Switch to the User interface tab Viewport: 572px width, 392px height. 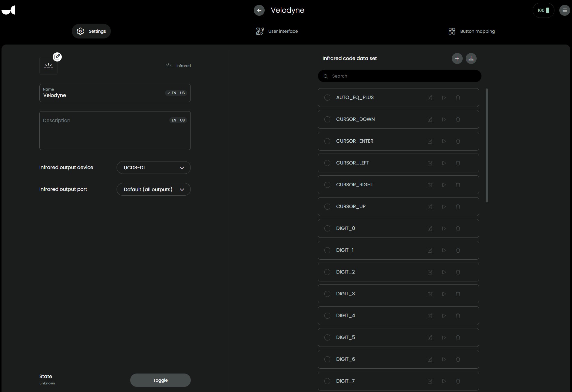pyautogui.click(x=277, y=31)
